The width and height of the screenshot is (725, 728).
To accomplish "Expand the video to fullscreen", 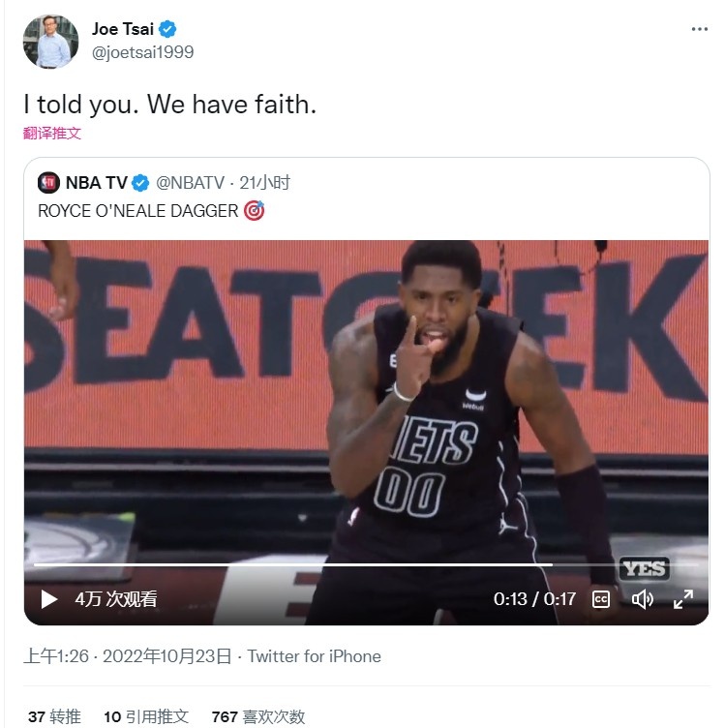I will 683,599.
